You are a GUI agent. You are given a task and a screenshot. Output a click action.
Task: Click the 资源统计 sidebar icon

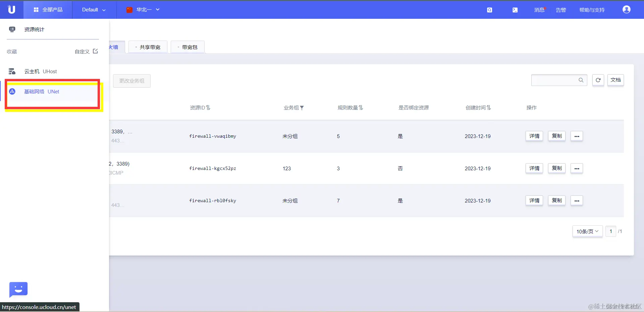[12, 29]
